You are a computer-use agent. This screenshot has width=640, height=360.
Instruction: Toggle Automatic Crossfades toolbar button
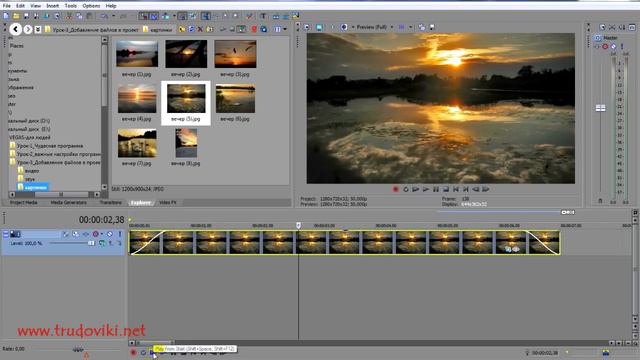[154, 16]
